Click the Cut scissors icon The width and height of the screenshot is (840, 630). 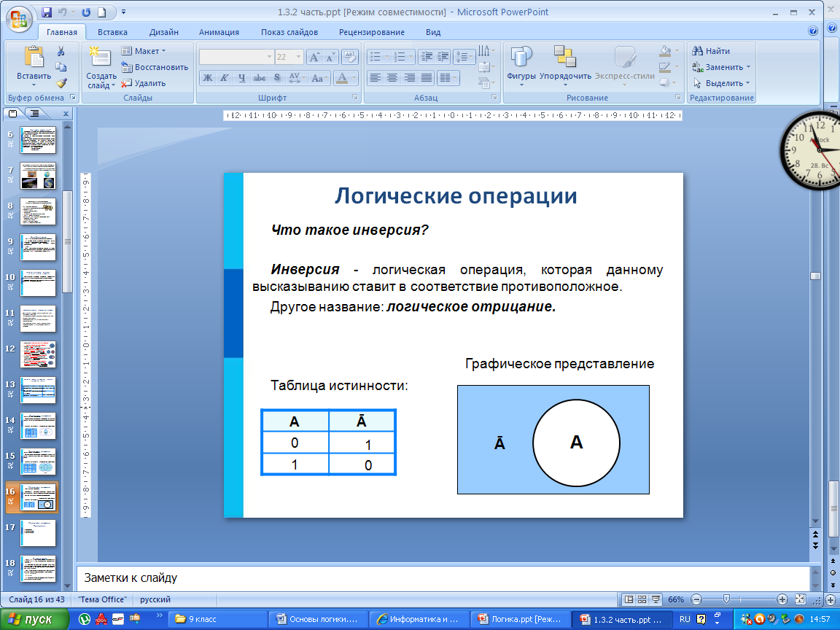61,51
